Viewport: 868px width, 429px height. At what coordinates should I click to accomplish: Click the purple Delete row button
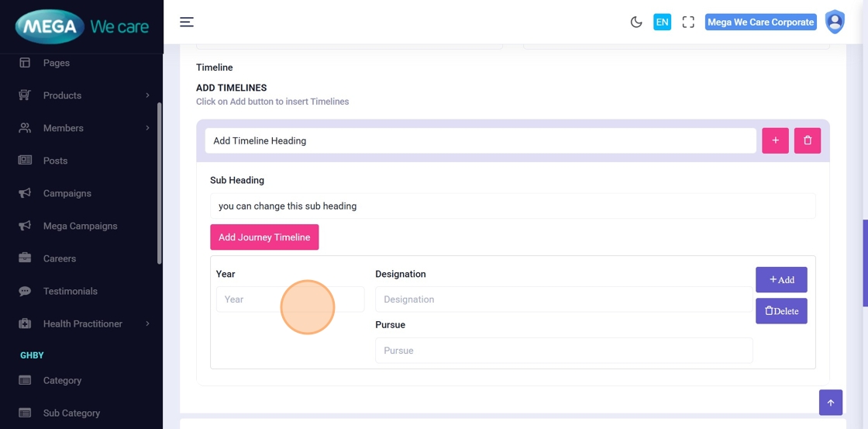pyautogui.click(x=781, y=311)
